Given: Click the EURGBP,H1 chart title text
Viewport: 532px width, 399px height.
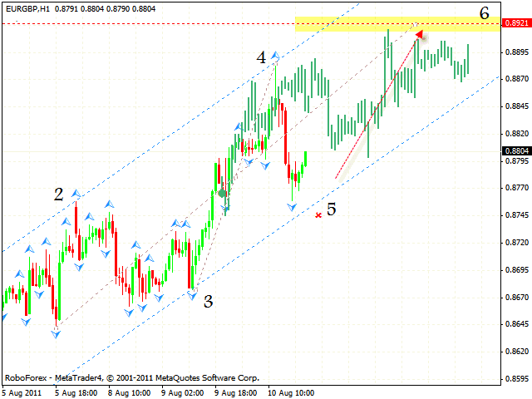Looking at the screenshot, I should pyautogui.click(x=27, y=8).
